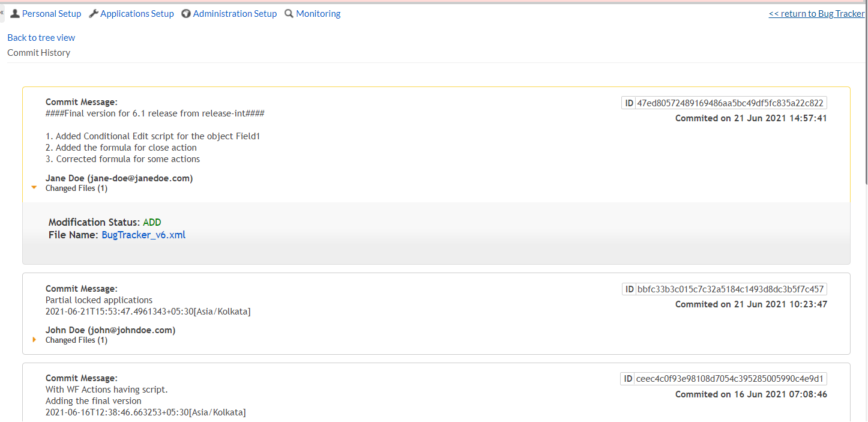Open the Administration Setup menu
Screen dimensions: 868x422
tap(235, 13)
